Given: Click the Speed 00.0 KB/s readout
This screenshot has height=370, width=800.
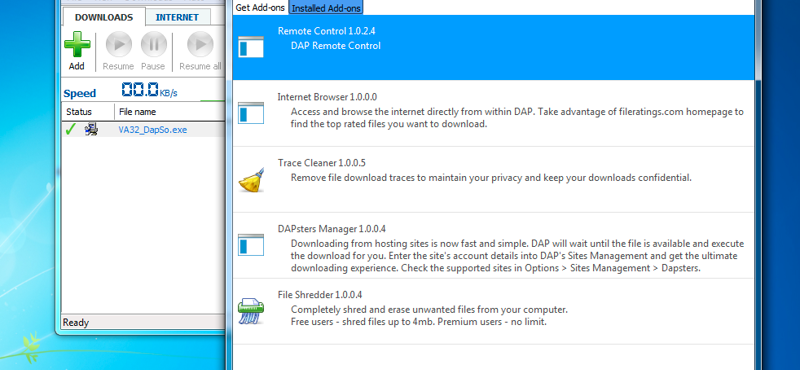Looking at the screenshot, I should [x=149, y=90].
